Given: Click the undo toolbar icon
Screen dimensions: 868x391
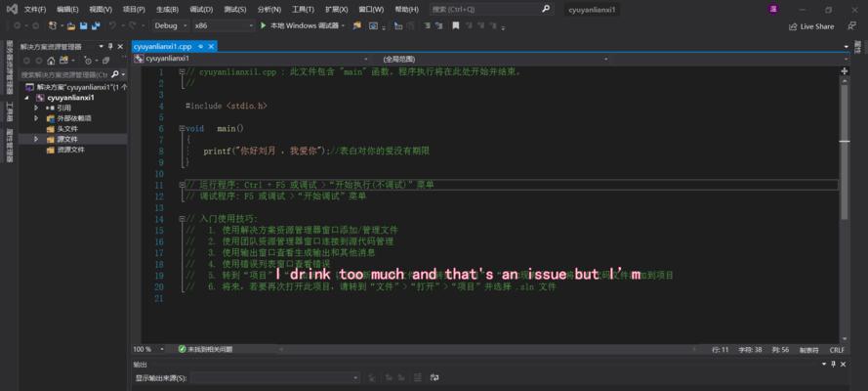Looking at the screenshot, I should (x=112, y=26).
